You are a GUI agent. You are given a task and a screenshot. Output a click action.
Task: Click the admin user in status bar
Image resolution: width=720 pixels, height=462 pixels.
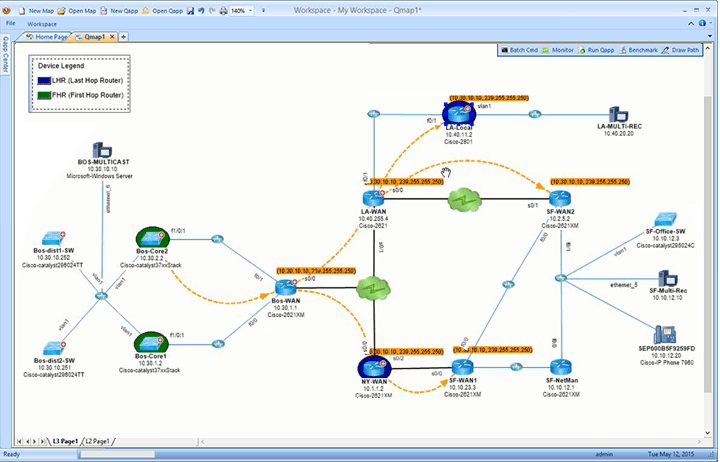(x=604, y=454)
